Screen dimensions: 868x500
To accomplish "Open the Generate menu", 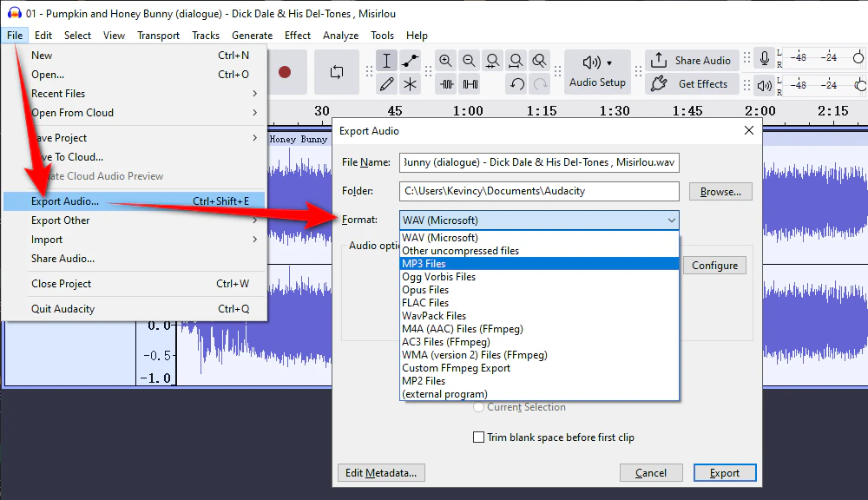I will pyautogui.click(x=252, y=36).
